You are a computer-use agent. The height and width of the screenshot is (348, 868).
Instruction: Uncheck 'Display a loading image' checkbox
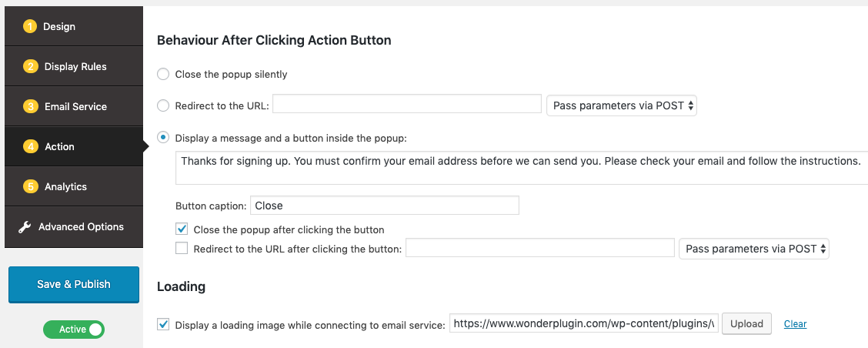[x=163, y=325]
